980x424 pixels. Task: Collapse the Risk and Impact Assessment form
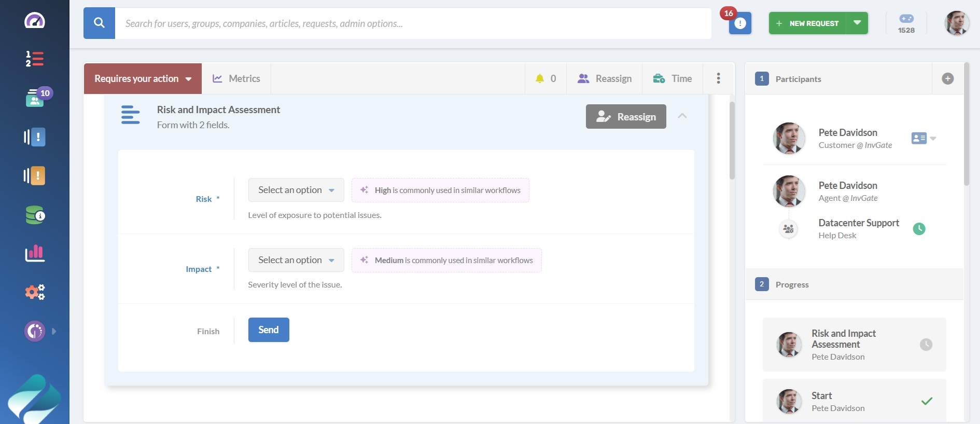coord(682,116)
